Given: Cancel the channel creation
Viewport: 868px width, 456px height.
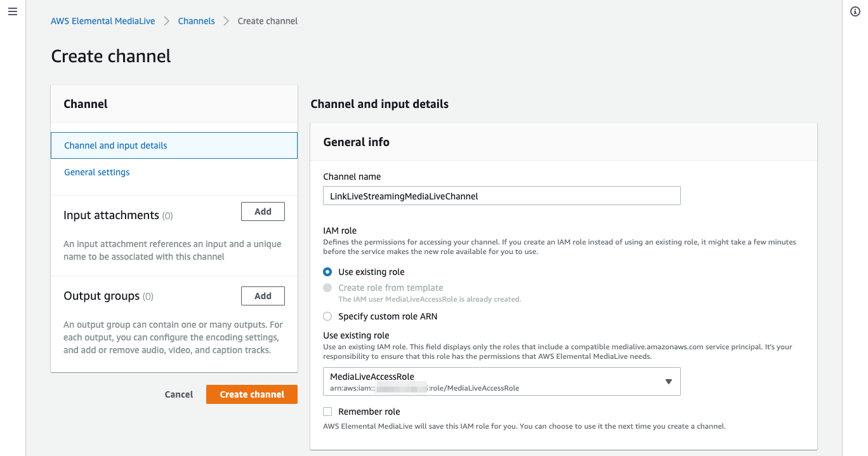Looking at the screenshot, I should coord(178,394).
